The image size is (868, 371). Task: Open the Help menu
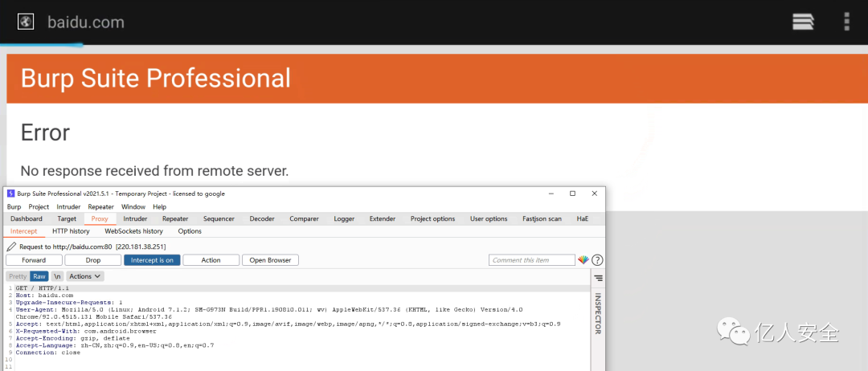(159, 207)
